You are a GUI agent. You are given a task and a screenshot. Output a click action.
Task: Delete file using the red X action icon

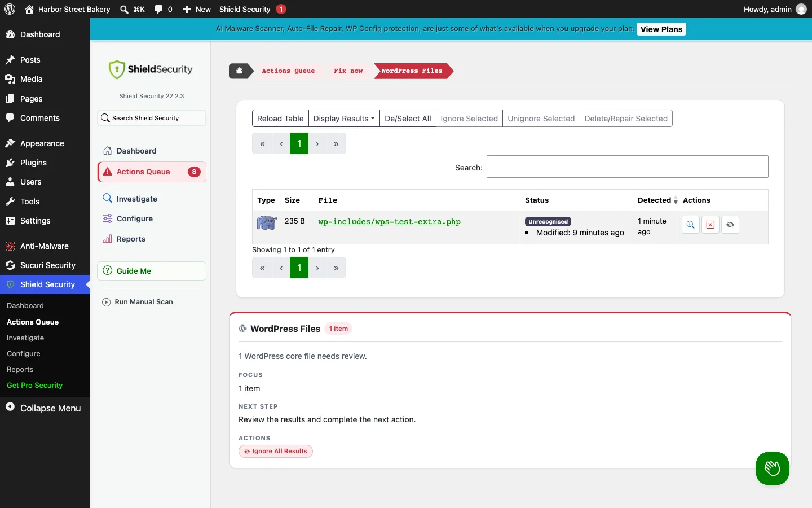(710, 225)
